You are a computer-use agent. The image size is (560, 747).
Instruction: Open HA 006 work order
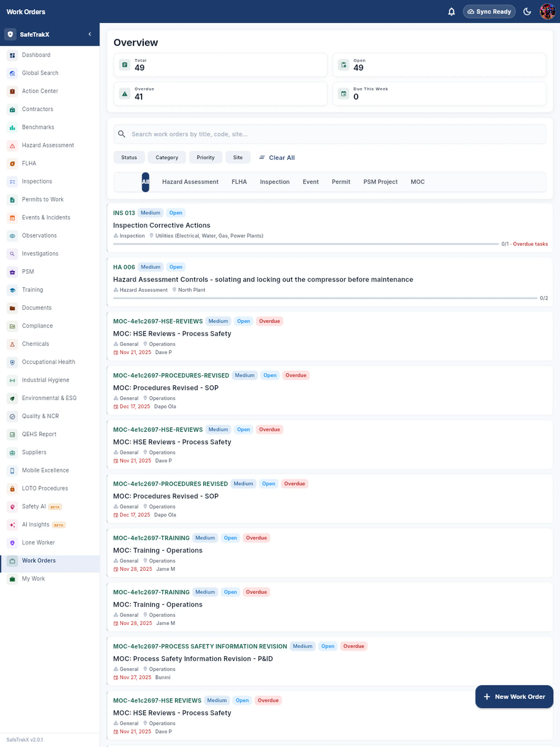[330, 282]
